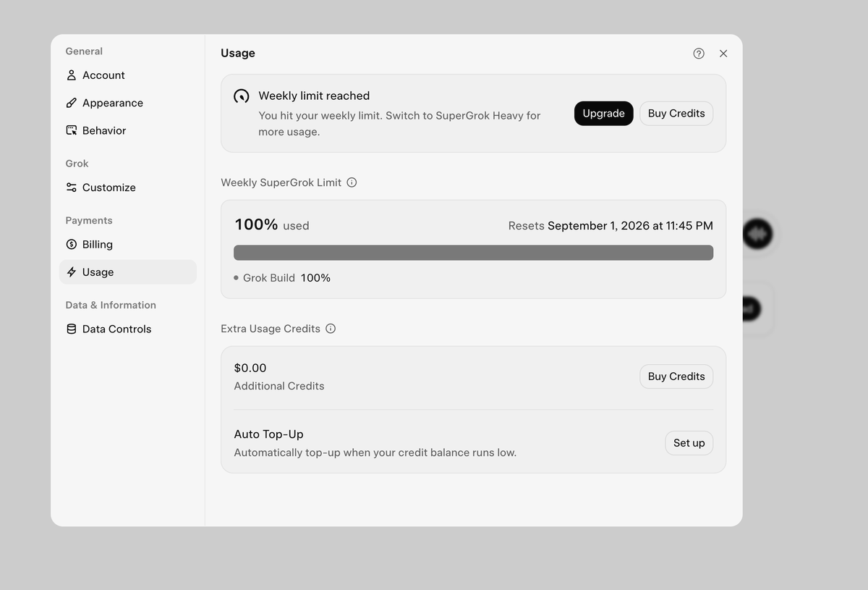
Task: Click the voice waveform button behind the dialog
Action: [x=758, y=234]
